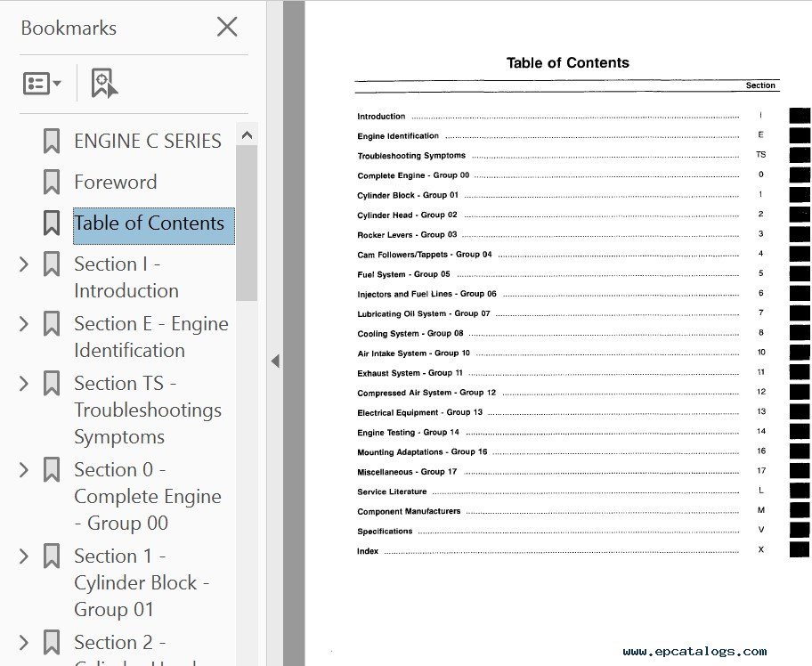Click the Component Manufacturers contents entry
The image size is (812, 666).
[409, 511]
